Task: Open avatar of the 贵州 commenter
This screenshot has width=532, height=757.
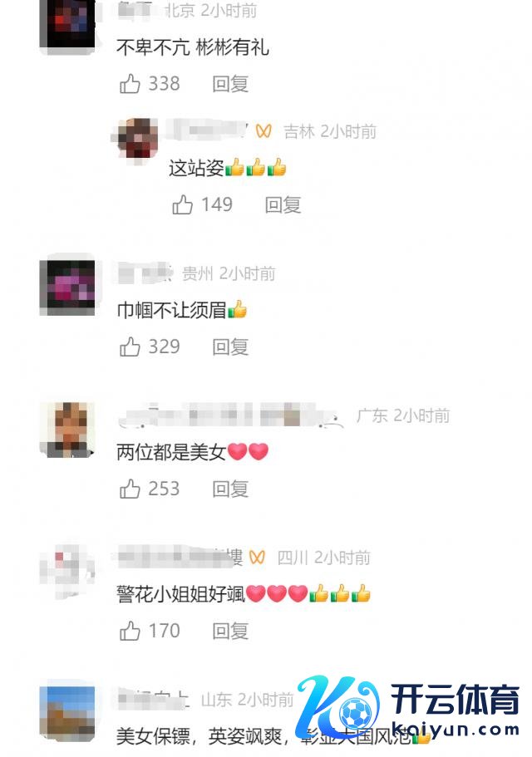Action: coord(67,288)
